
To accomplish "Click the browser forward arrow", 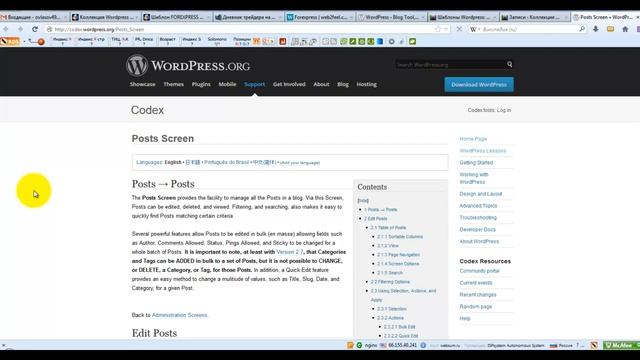I will click(20, 29).
